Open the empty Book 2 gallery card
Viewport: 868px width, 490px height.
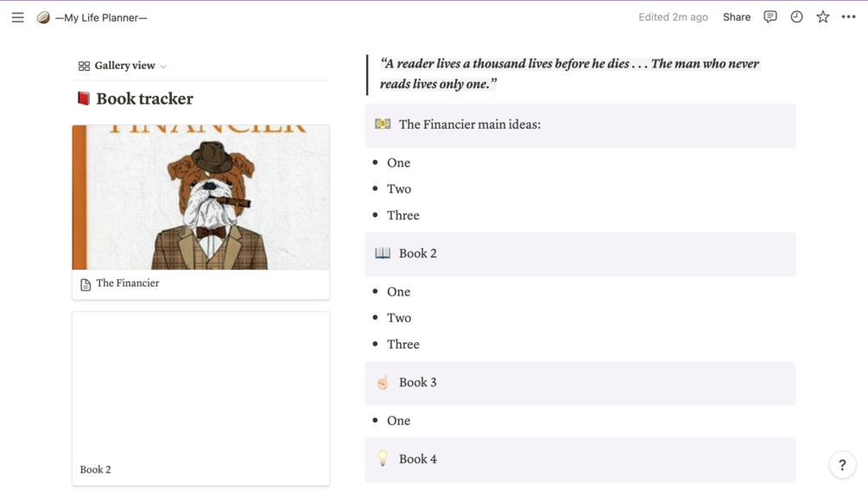coord(201,398)
